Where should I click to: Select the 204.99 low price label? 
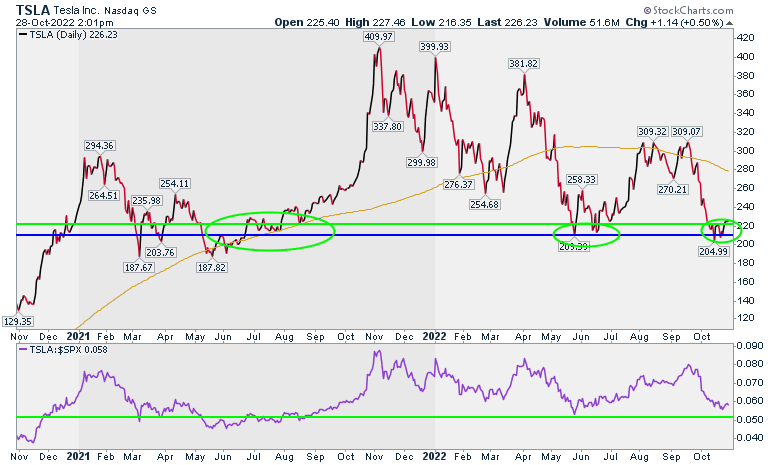click(713, 252)
